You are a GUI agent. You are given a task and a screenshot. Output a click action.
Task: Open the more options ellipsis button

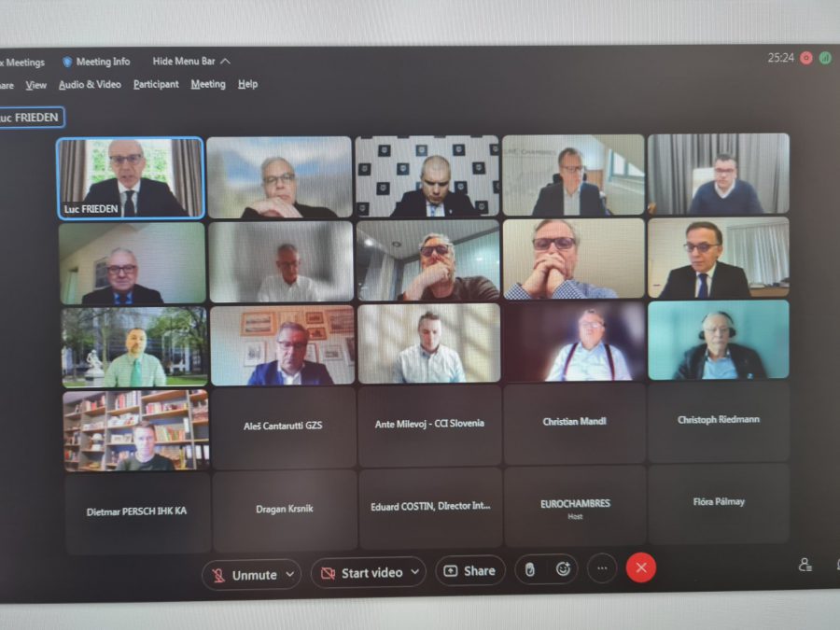602,567
